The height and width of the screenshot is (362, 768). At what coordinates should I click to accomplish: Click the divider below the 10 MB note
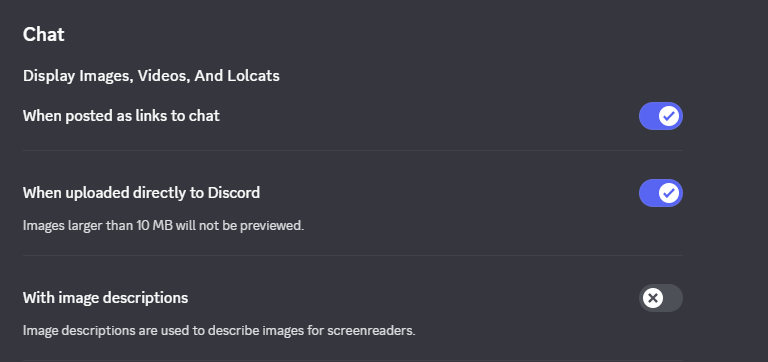tap(353, 255)
